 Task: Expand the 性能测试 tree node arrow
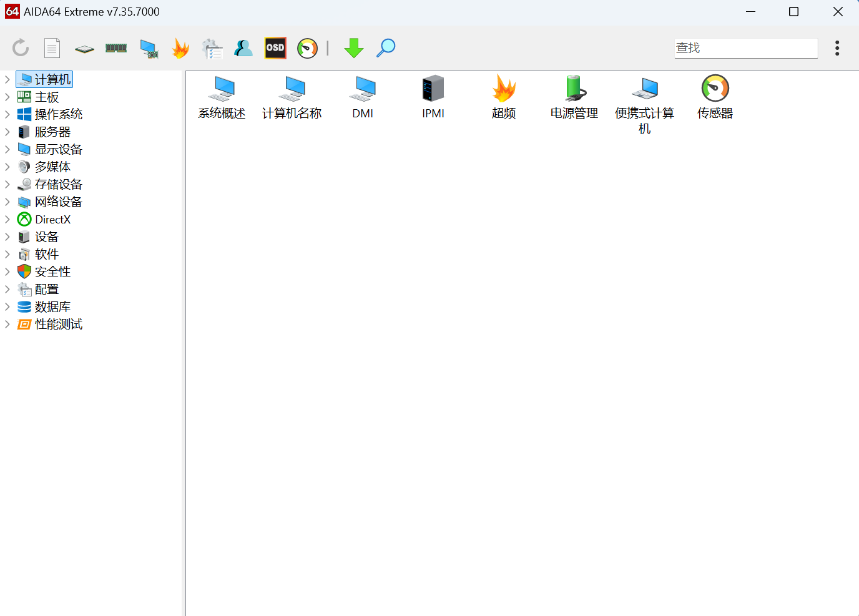click(7, 324)
